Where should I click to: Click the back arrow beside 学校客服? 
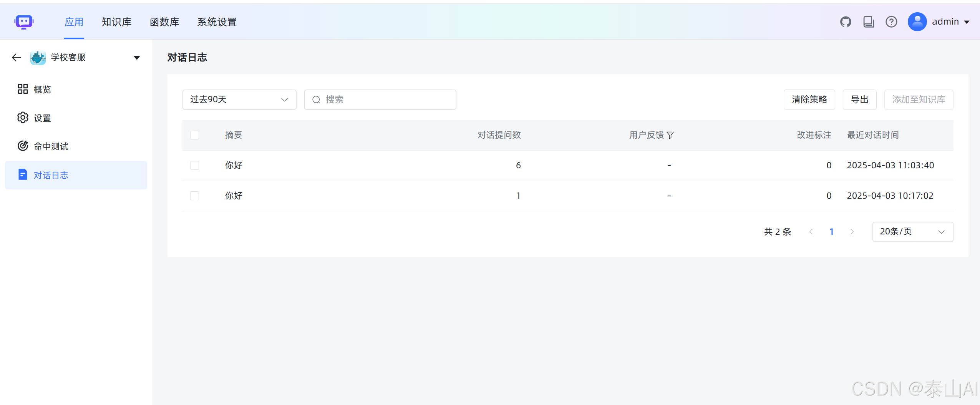[x=16, y=57]
